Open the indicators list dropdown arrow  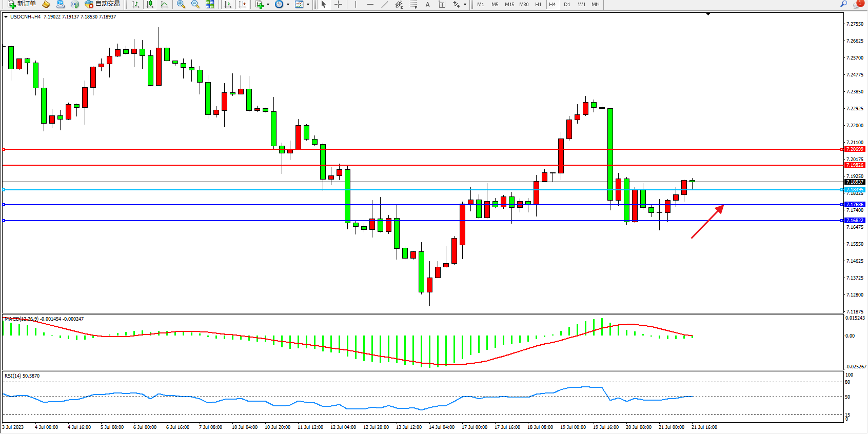[268, 4]
